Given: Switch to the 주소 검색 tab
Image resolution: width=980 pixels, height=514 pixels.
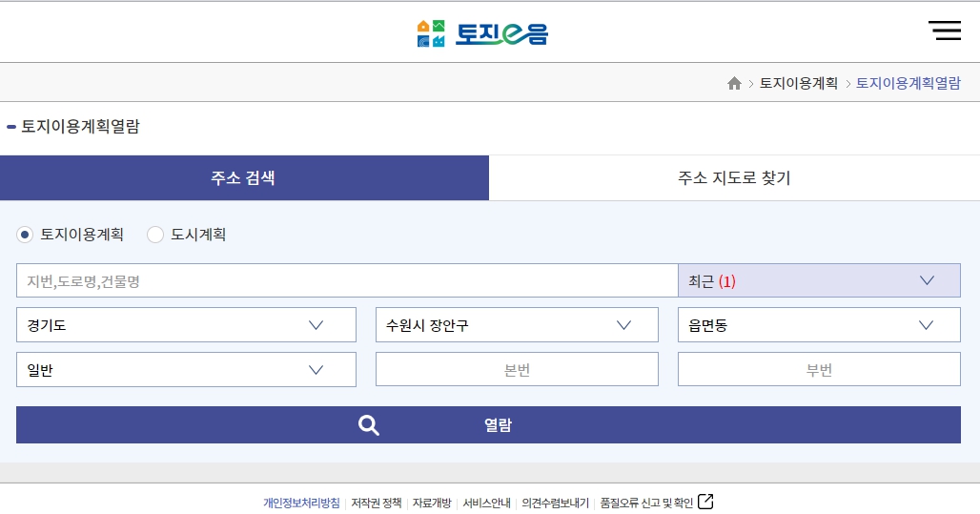Looking at the screenshot, I should point(244,177).
